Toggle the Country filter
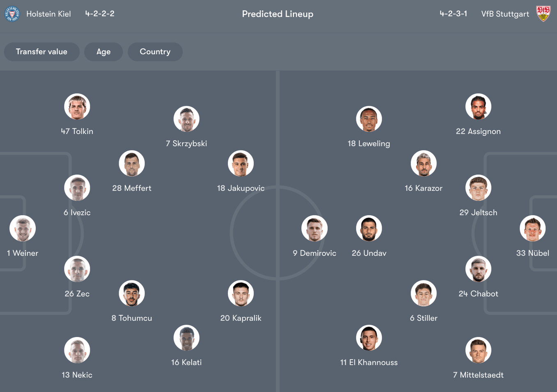This screenshot has height=392, width=557. (x=155, y=52)
